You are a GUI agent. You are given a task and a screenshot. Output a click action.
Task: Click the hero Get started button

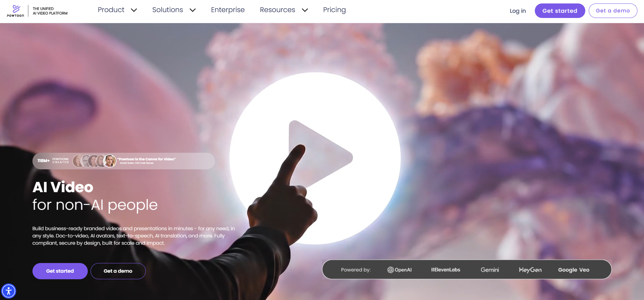[x=60, y=271]
